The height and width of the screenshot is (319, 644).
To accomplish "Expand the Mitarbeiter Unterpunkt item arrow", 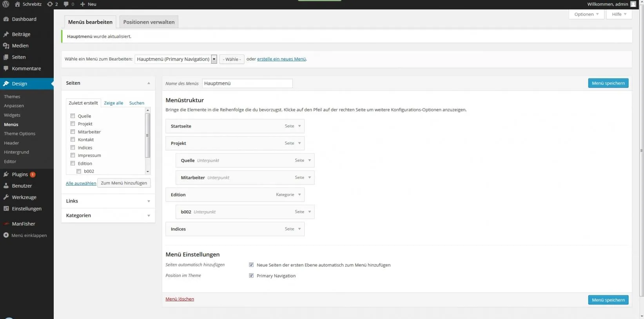I will click(310, 177).
